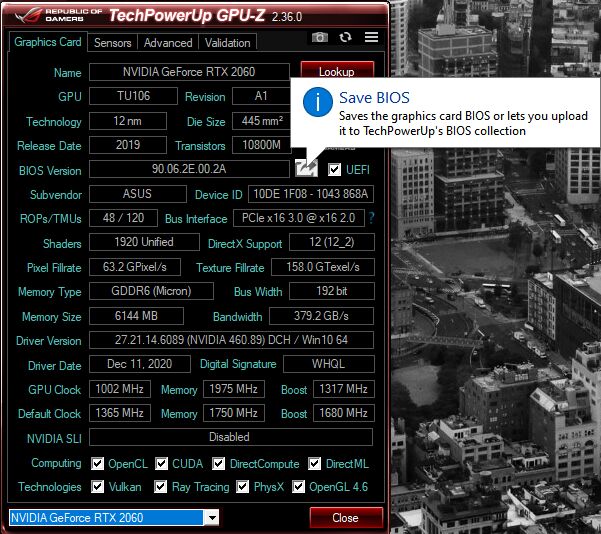Screen dimensions: 601x534
Task: Toggle the OpenCL checkbox
Action: [x=97, y=464]
